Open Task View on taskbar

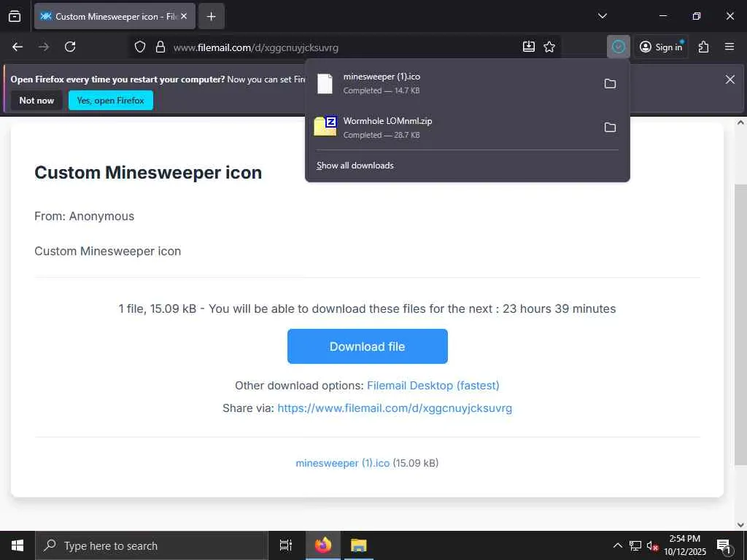click(286, 545)
